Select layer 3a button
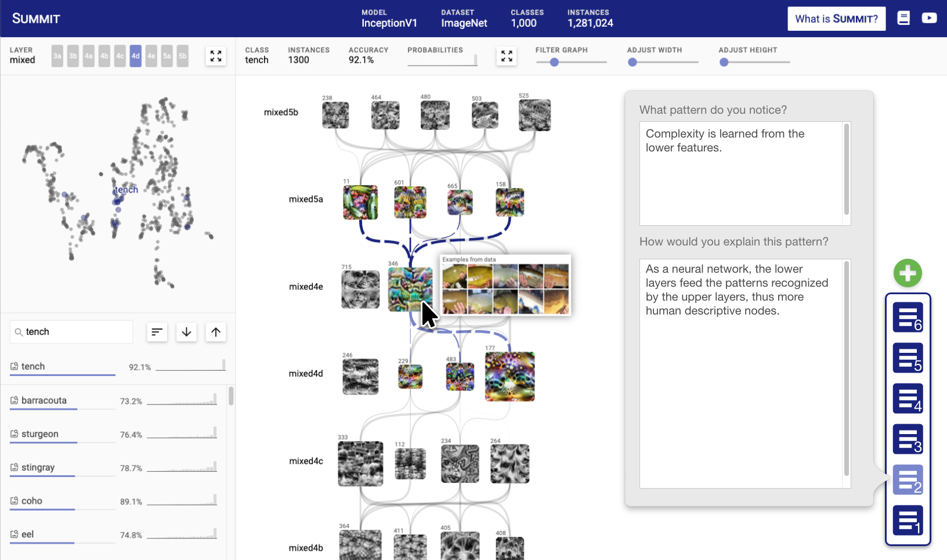 [x=57, y=56]
